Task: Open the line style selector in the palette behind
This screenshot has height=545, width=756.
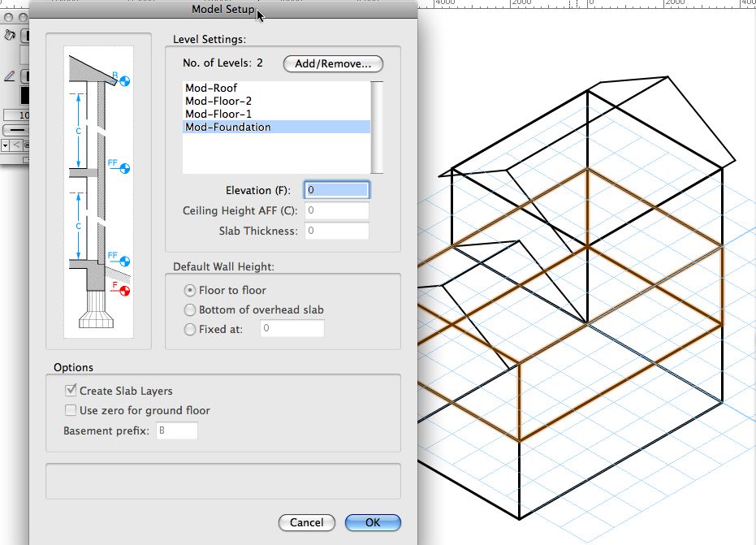Action: (16, 130)
